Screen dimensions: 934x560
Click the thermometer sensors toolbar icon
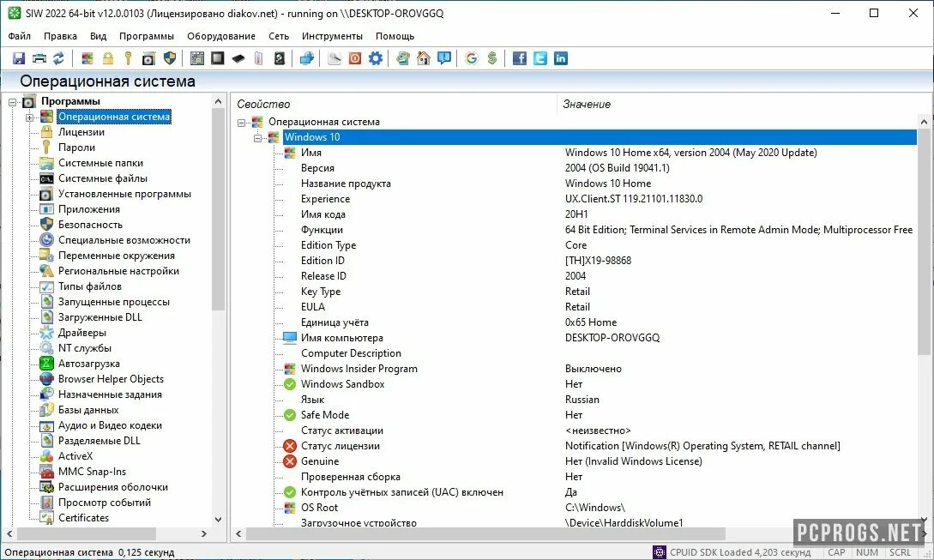258,58
